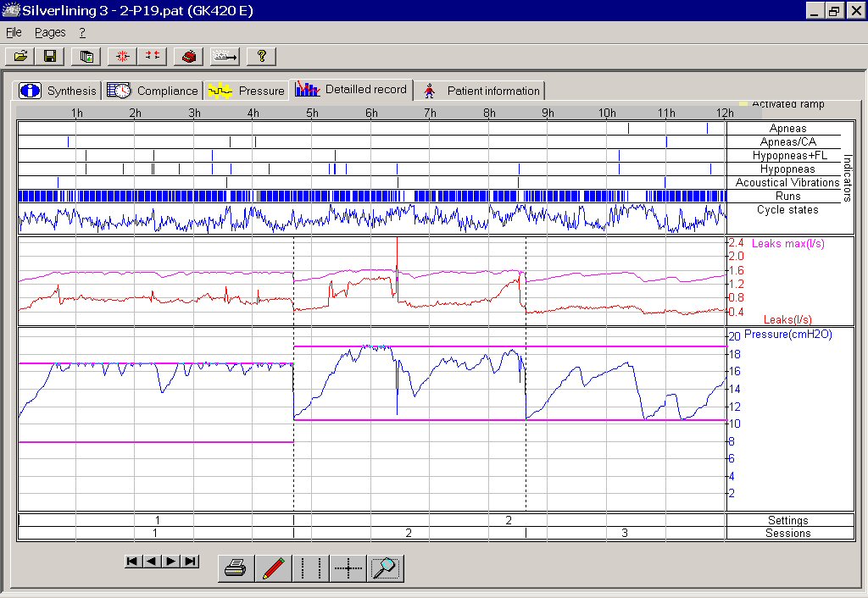This screenshot has width=868, height=598.
Task: Open the Pages menu
Action: coord(50,33)
